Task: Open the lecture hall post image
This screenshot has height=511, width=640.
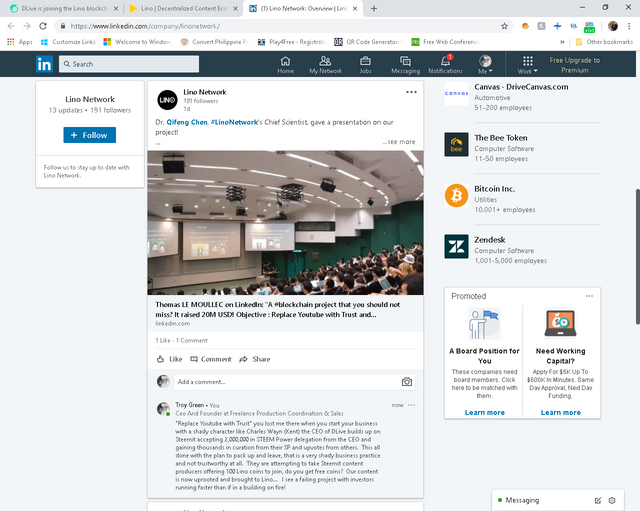Action: (x=285, y=223)
